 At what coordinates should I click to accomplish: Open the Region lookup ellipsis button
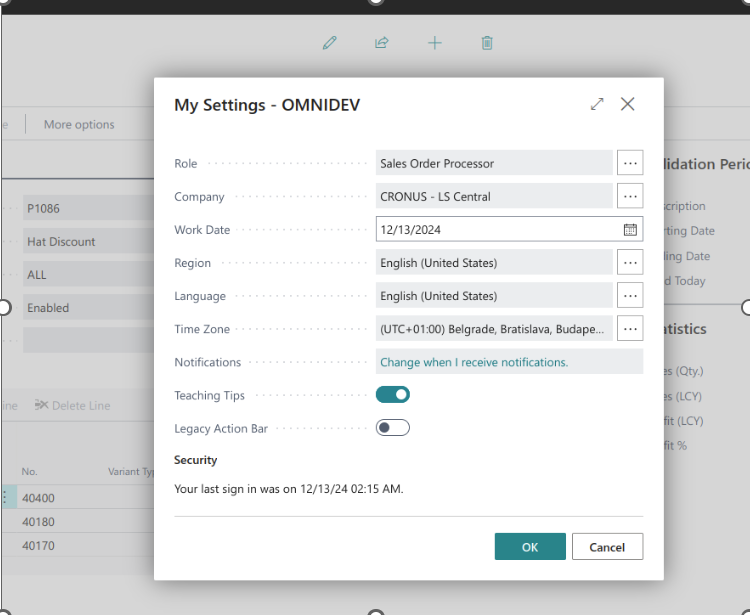click(x=630, y=263)
